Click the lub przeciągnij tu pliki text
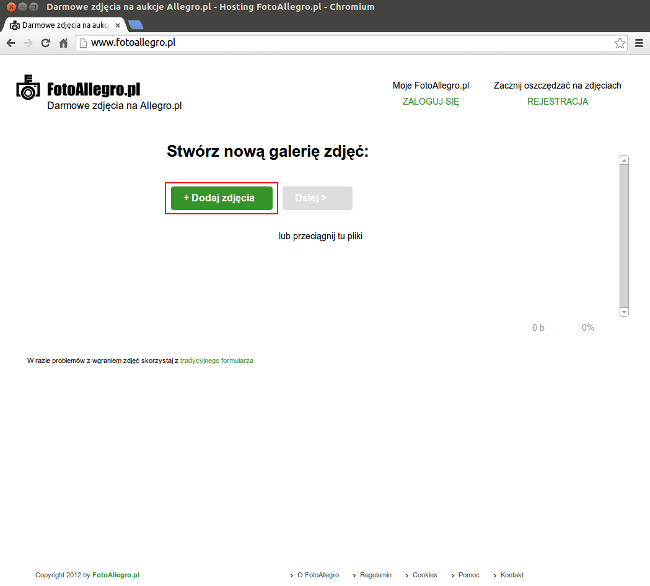Image resolution: width=650 pixels, height=586 pixels. click(x=320, y=236)
